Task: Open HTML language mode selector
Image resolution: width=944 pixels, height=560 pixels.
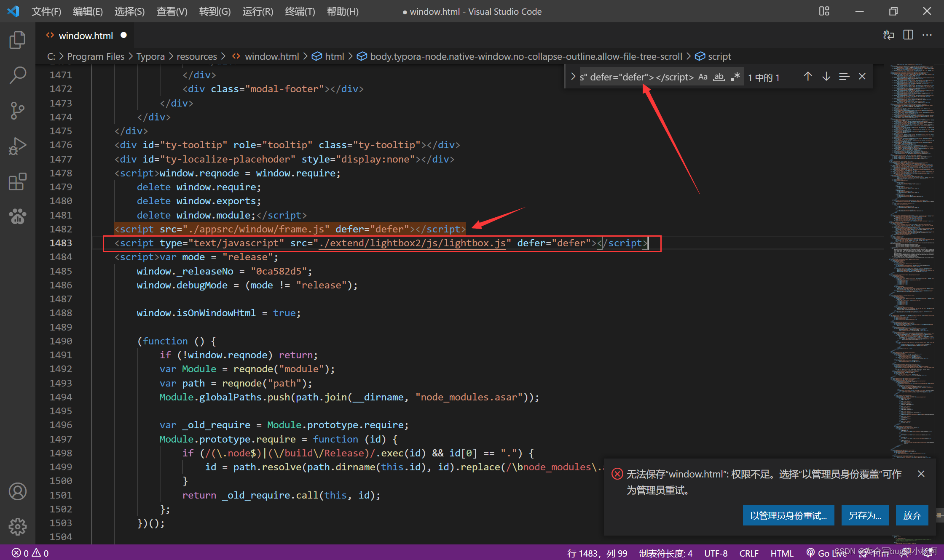Action: click(782, 553)
